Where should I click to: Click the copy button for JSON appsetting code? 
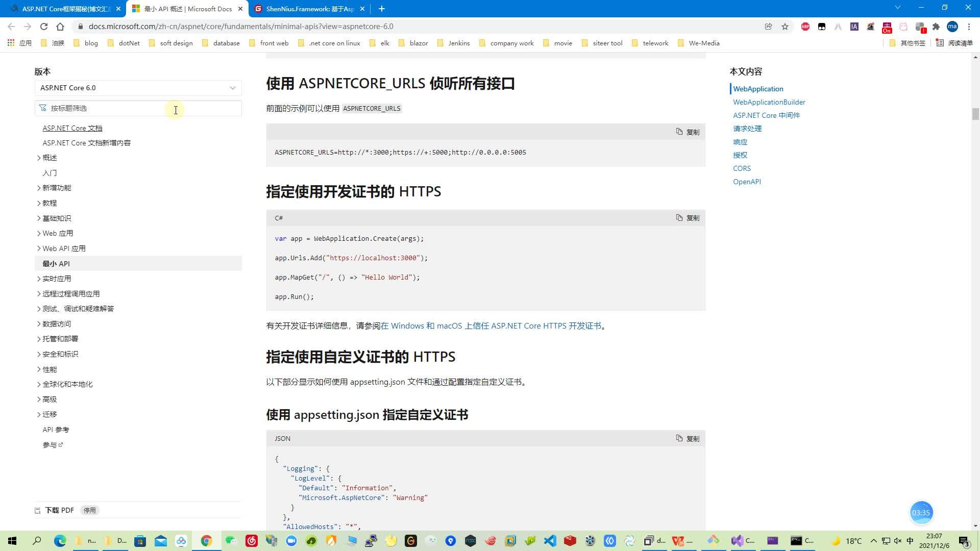pos(688,438)
